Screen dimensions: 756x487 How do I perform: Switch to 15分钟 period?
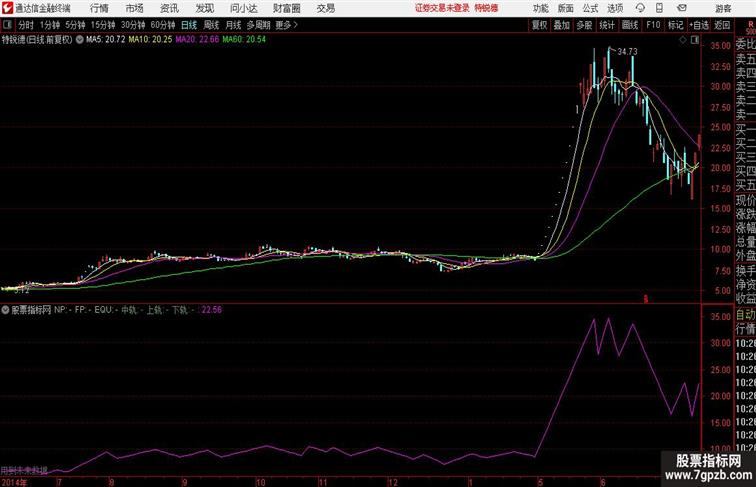(x=103, y=25)
